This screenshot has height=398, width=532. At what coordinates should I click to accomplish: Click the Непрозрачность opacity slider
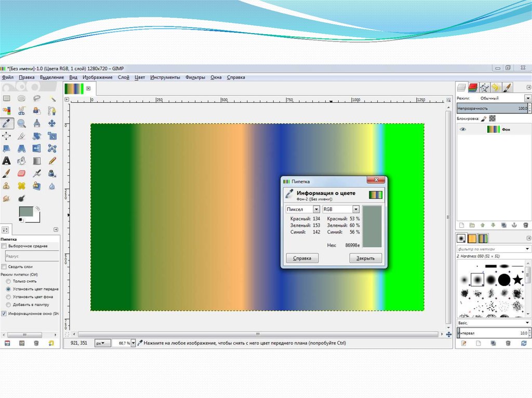pyautogui.click(x=491, y=108)
